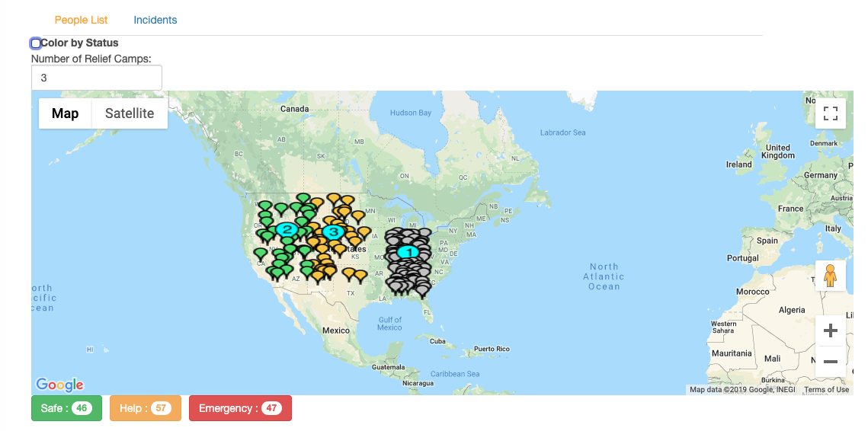Image resolution: width=868 pixels, height=431 pixels.
Task: Switch to Satellite view
Action: click(x=130, y=113)
